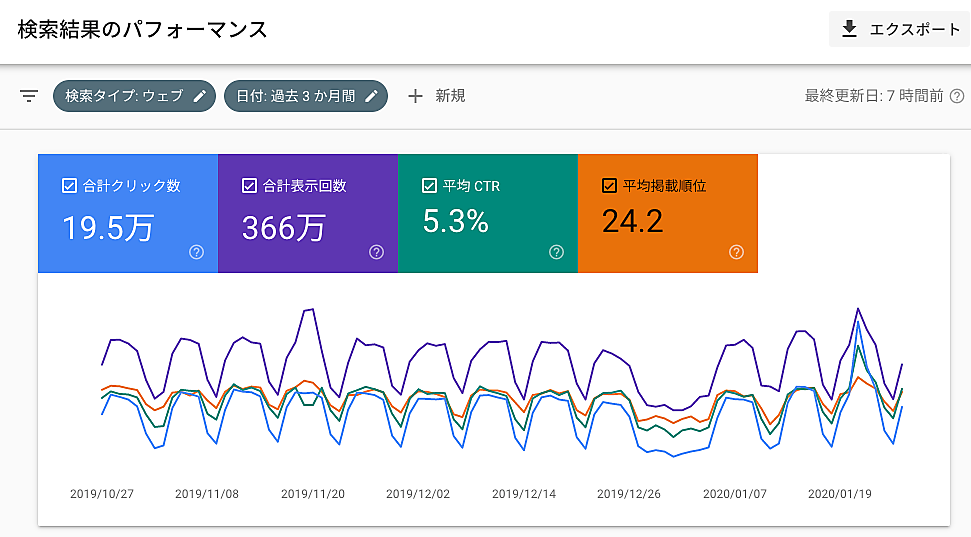Viewport: 971px width, 537px height.
Task: Click help icon in 合計クリック数 card
Action: 197,252
